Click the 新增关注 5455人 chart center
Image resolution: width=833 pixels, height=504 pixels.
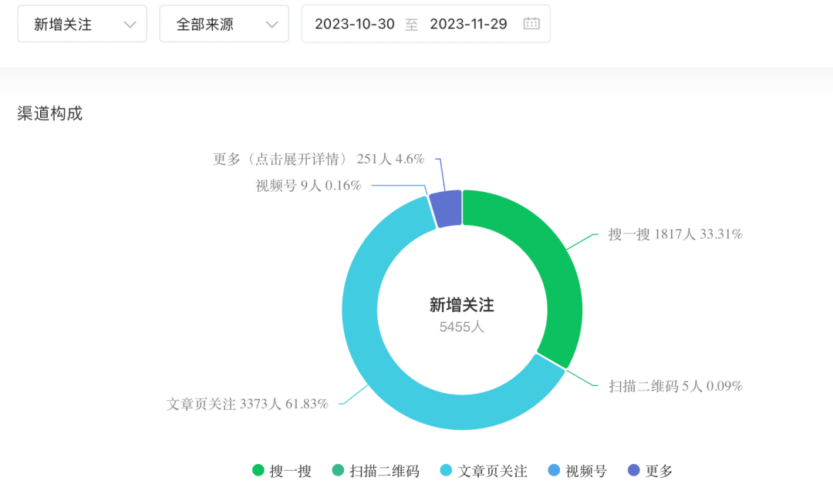(463, 311)
